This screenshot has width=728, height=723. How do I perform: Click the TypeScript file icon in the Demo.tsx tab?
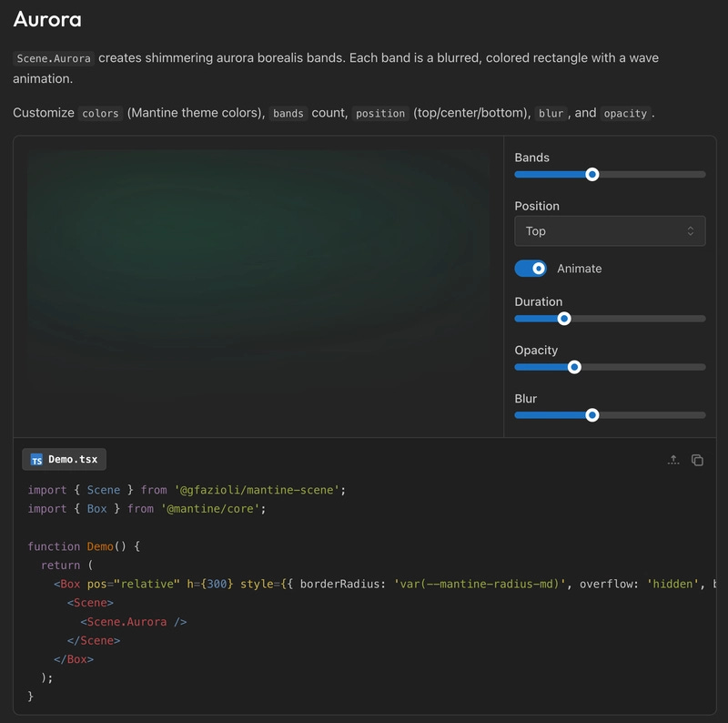(36, 460)
